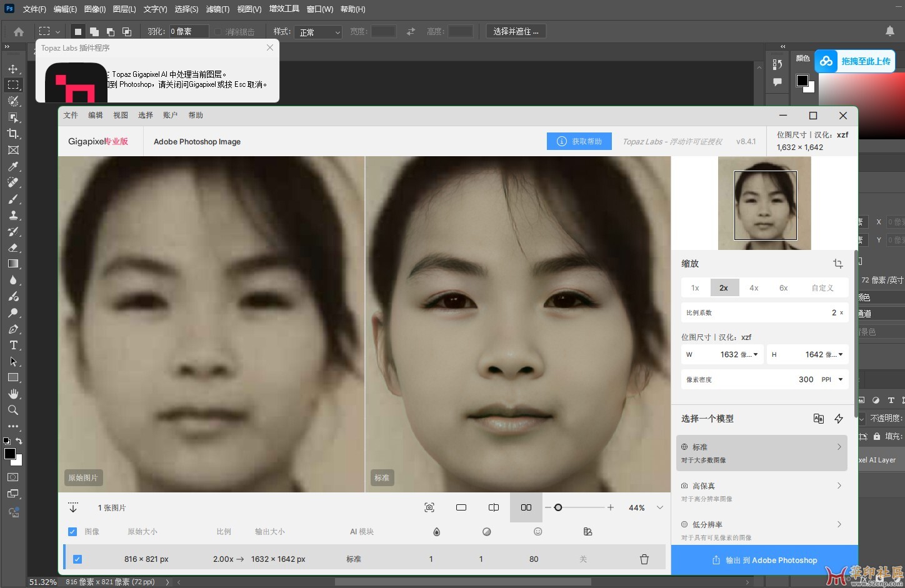Switch to split view comparison mode

[x=494, y=507]
